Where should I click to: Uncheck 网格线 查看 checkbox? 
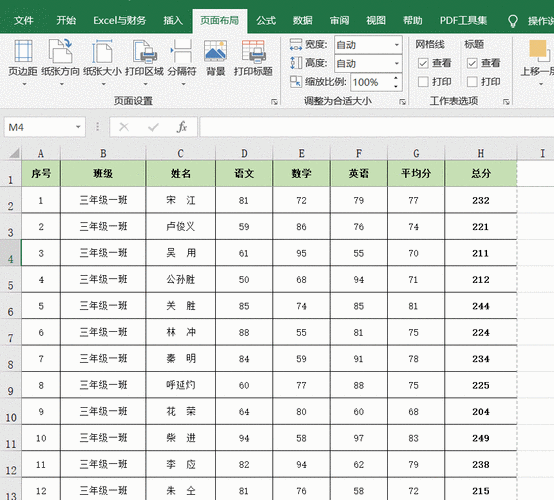(423, 64)
